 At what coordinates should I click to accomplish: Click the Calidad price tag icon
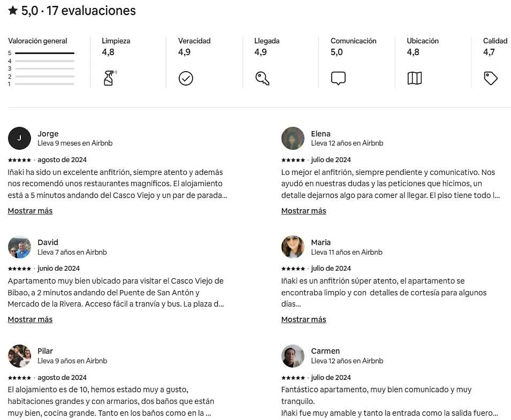click(491, 79)
